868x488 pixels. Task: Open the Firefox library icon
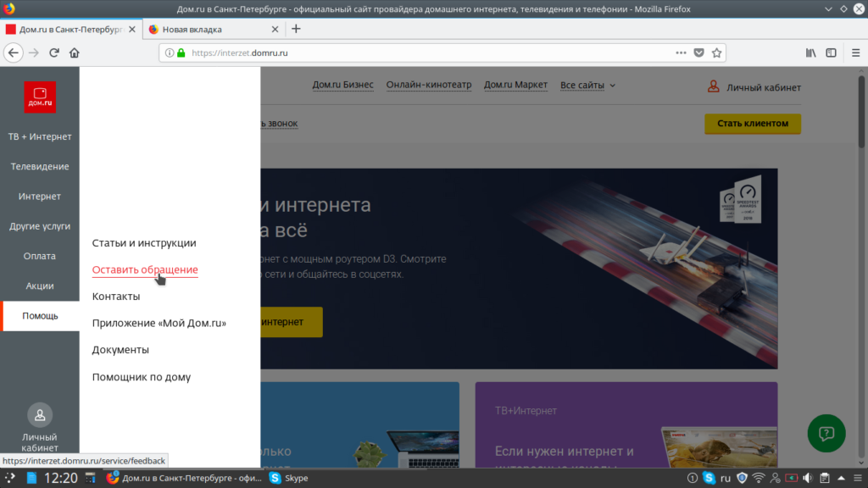[810, 53]
